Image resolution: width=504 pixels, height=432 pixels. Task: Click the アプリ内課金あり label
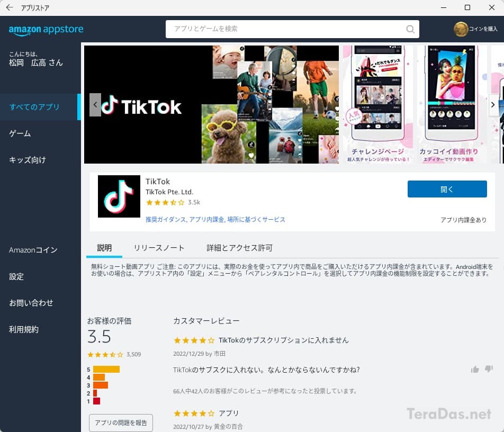point(464,220)
